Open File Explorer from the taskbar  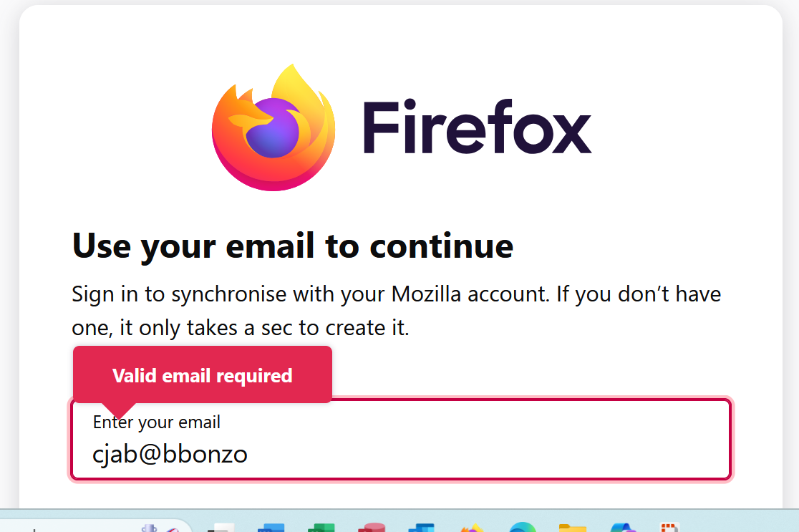click(573, 528)
